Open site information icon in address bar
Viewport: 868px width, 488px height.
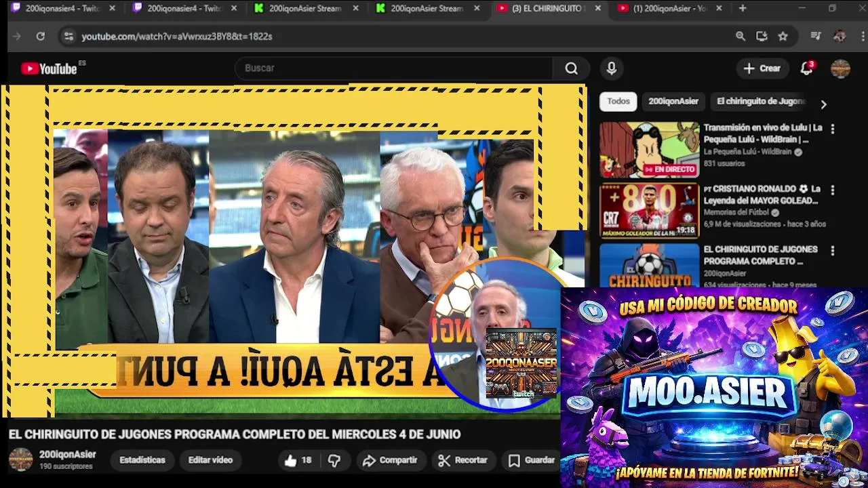pyautogui.click(x=68, y=37)
